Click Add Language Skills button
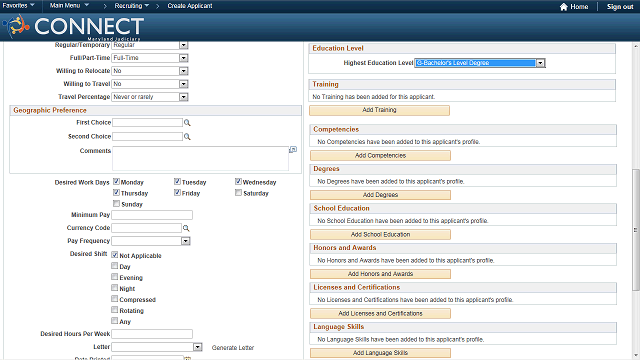Image resolution: width=640 pixels, height=360 pixels. click(380, 353)
